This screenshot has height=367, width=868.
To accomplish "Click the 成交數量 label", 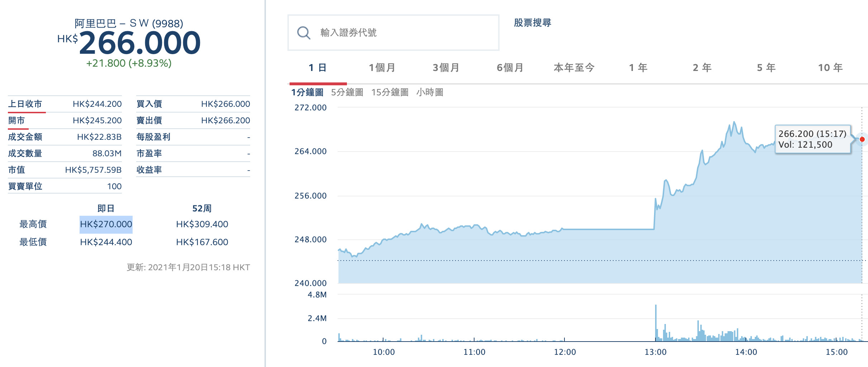I will point(25,153).
